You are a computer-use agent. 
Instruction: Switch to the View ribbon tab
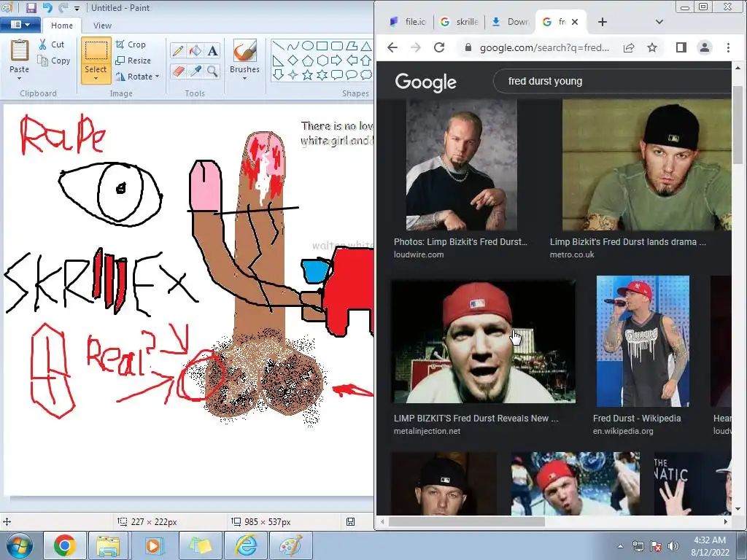click(x=102, y=26)
